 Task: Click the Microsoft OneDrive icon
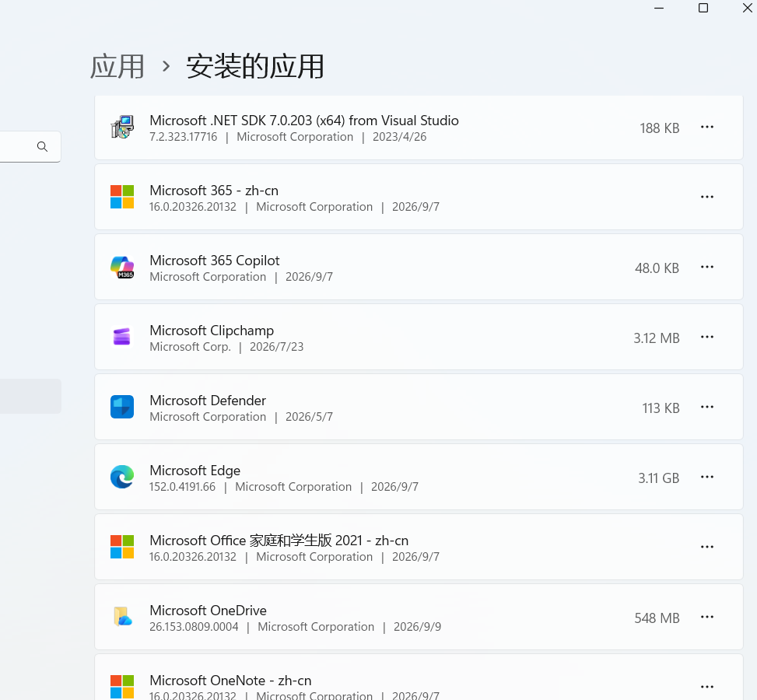(x=122, y=617)
